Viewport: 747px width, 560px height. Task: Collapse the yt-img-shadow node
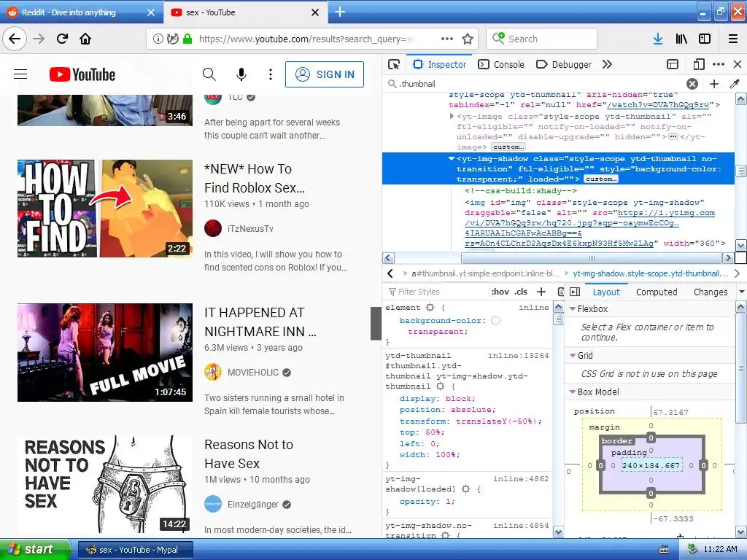(451, 158)
